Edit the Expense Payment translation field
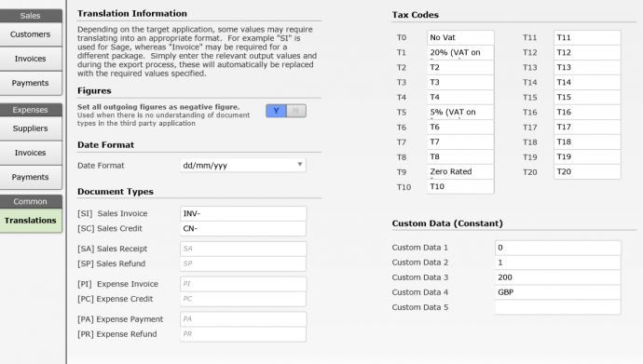The height and width of the screenshot is (364, 643). click(243, 319)
